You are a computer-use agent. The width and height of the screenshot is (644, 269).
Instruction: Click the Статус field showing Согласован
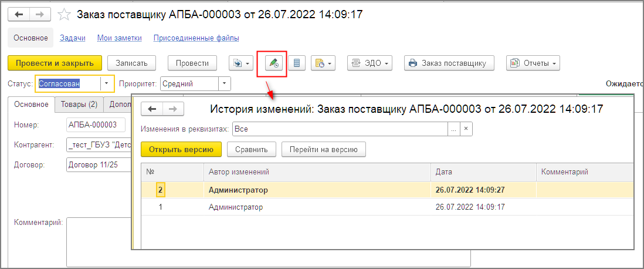point(68,83)
